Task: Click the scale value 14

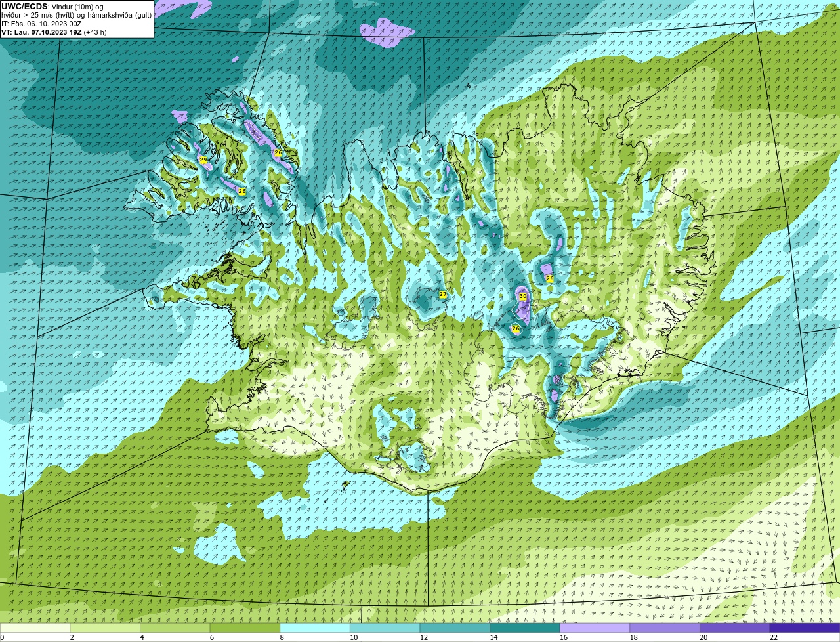Action: [493, 637]
